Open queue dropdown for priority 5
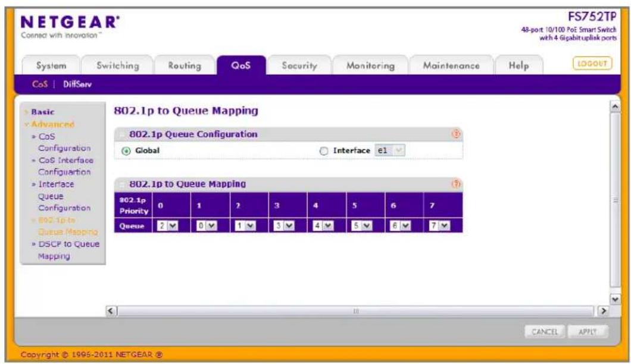 [x=362, y=225]
